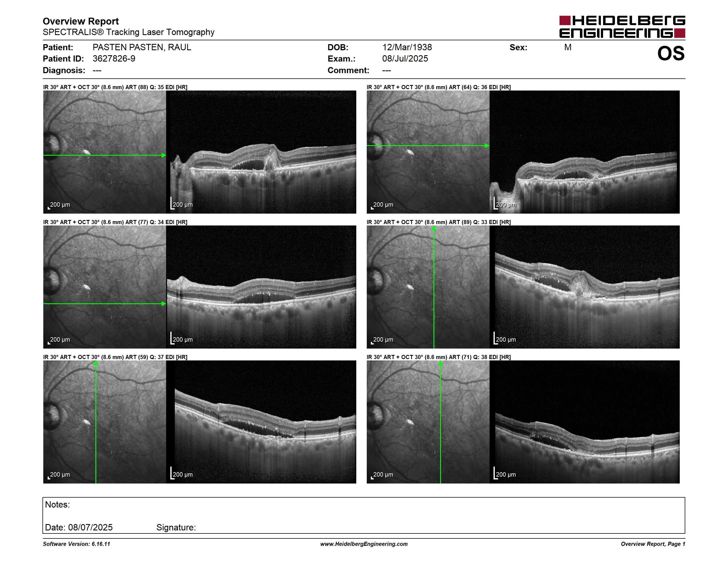The width and height of the screenshot is (728, 563).
Task: Click the exam date "08/Jul/2025"
Action: tap(405, 59)
